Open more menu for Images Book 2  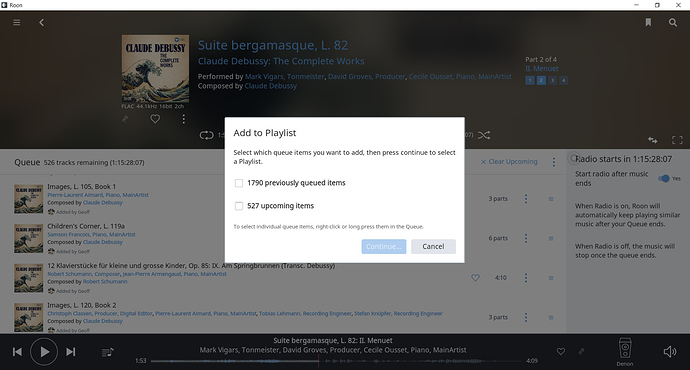[x=526, y=317]
